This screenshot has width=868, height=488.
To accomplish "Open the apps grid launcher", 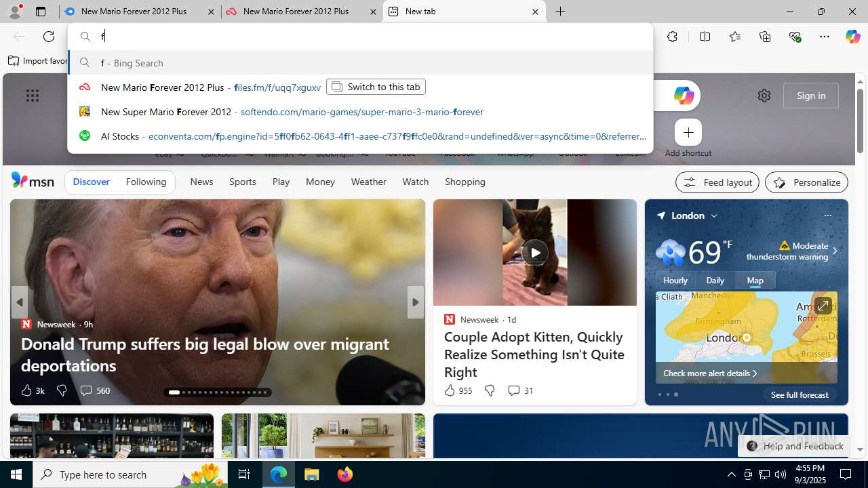I will tap(33, 96).
